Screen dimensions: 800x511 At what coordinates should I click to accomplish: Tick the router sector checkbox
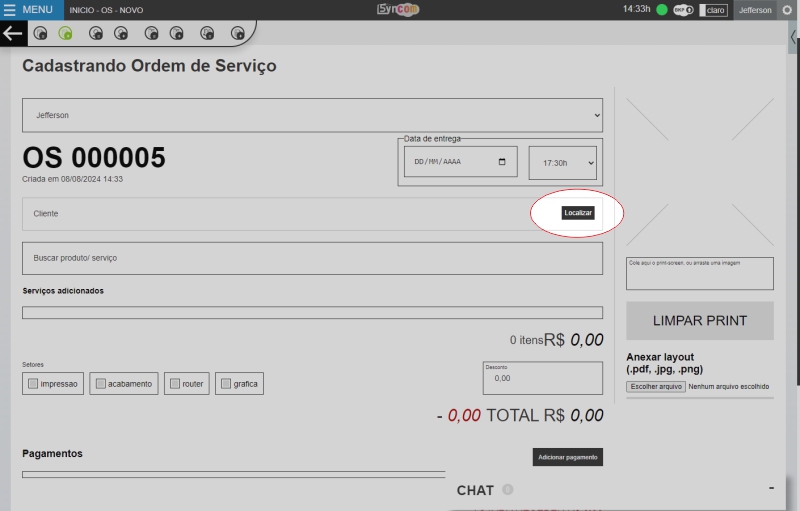(x=174, y=383)
